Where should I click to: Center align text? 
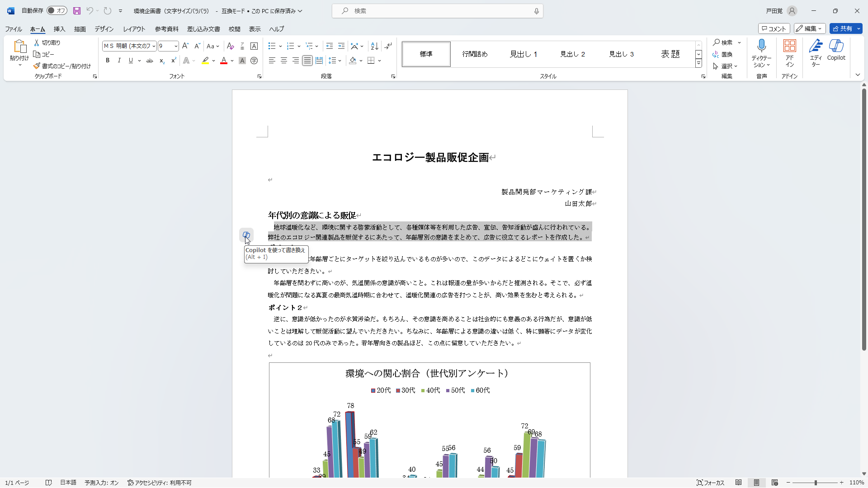coord(283,60)
